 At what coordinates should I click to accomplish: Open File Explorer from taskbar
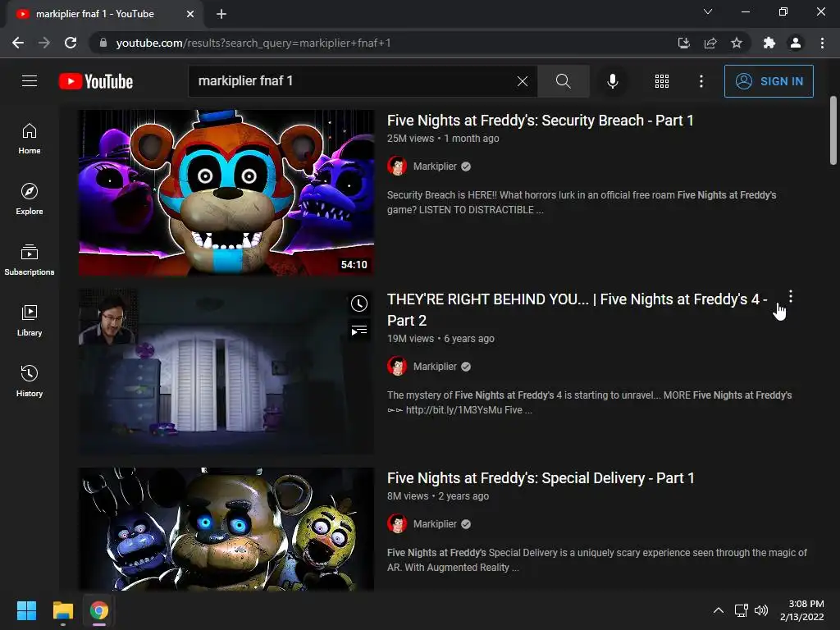click(x=62, y=610)
